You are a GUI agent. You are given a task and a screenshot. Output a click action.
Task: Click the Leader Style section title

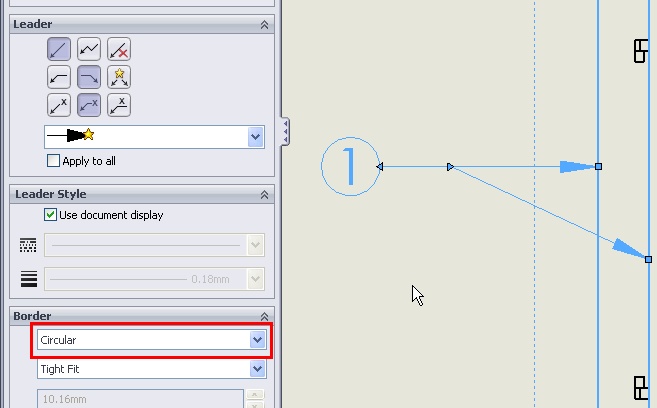[x=51, y=194]
